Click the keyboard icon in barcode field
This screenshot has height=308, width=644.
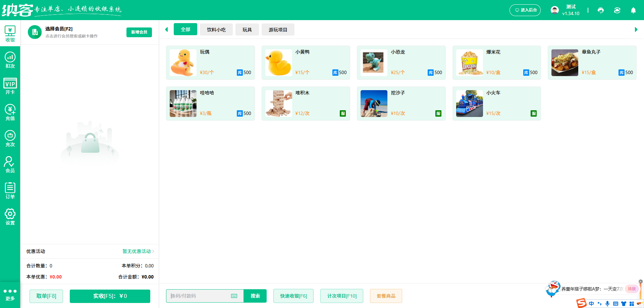(x=234, y=296)
